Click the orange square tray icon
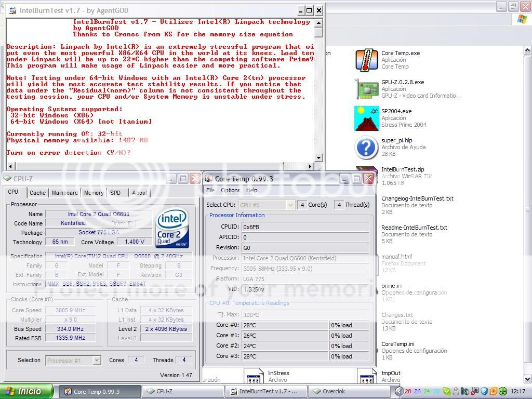Image resolution: width=532 pixels, height=399 pixels. [494, 391]
